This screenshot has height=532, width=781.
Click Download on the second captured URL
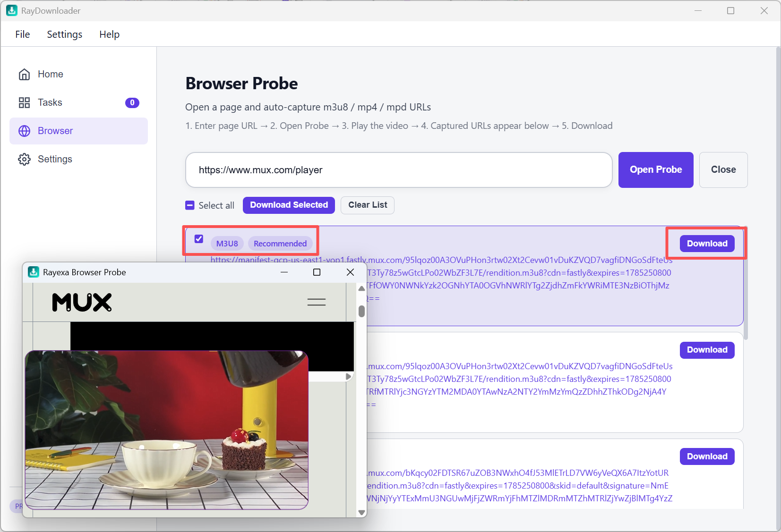point(707,350)
